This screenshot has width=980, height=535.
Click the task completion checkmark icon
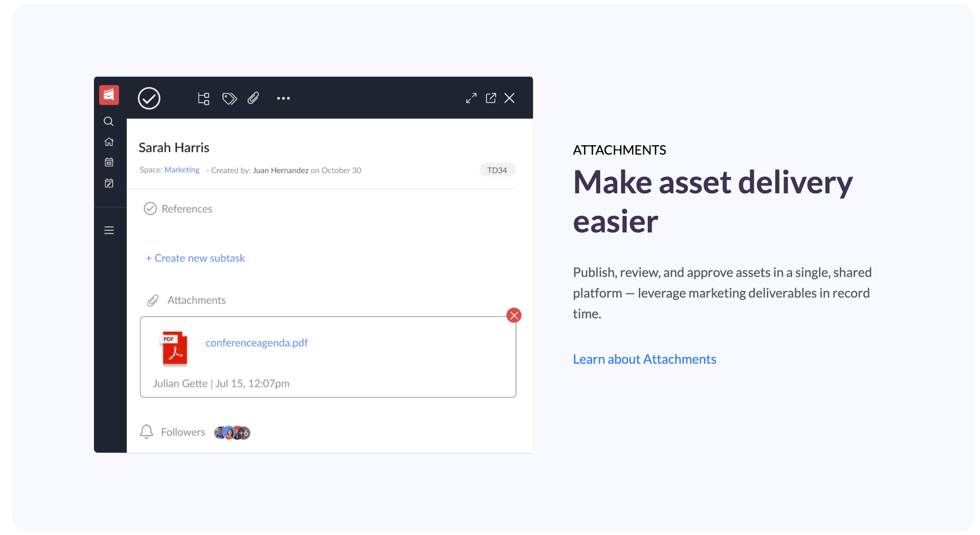[148, 99]
